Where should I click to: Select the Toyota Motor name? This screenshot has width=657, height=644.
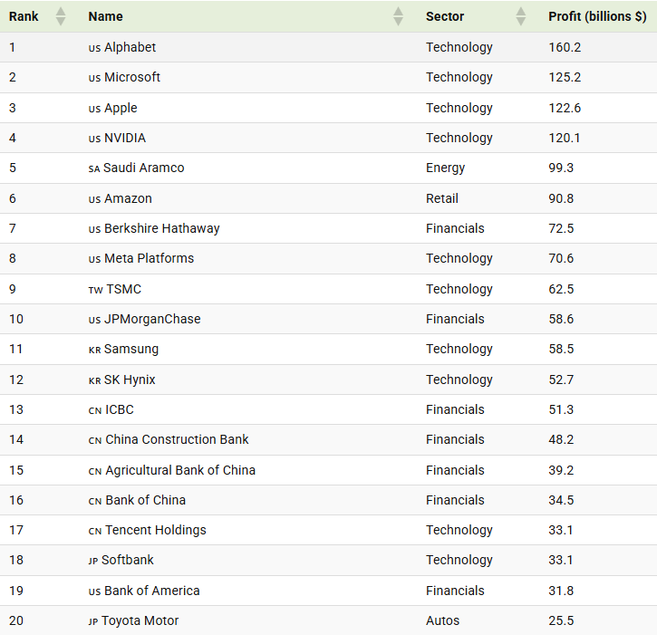(140, 620)
